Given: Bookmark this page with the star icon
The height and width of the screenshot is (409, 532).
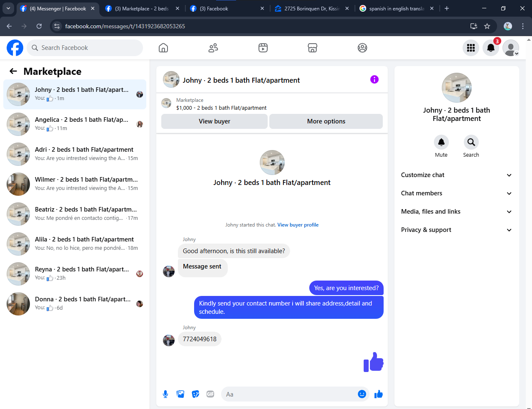Looking at the screenshot, I should 487,26.
